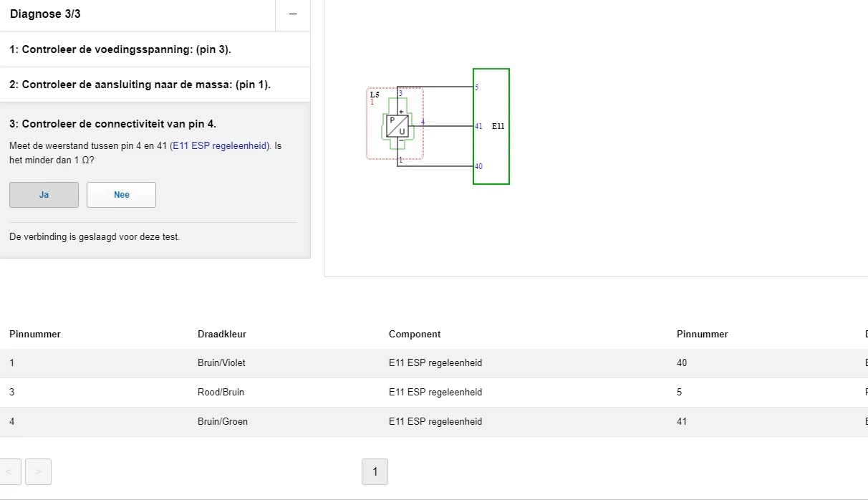Select pin 40 on the E11 connector

coord(478,167)
